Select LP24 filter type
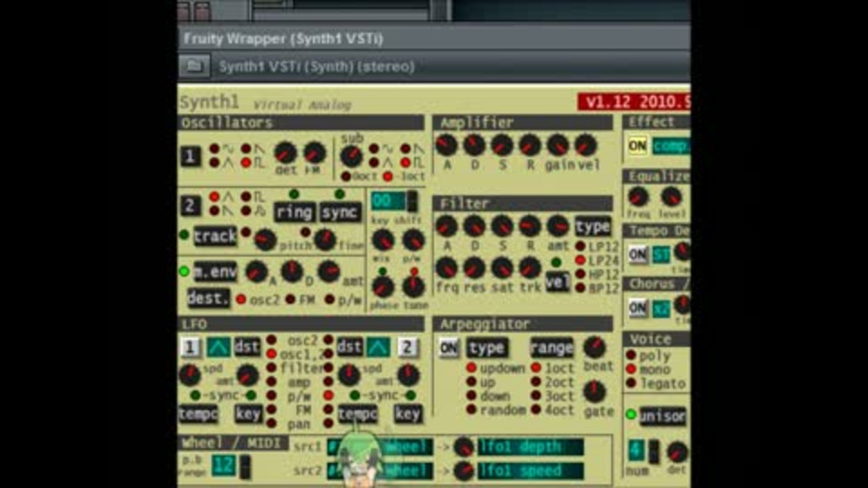Image resolution: width=868 pixels, height=488 pixels. (580, 260)
